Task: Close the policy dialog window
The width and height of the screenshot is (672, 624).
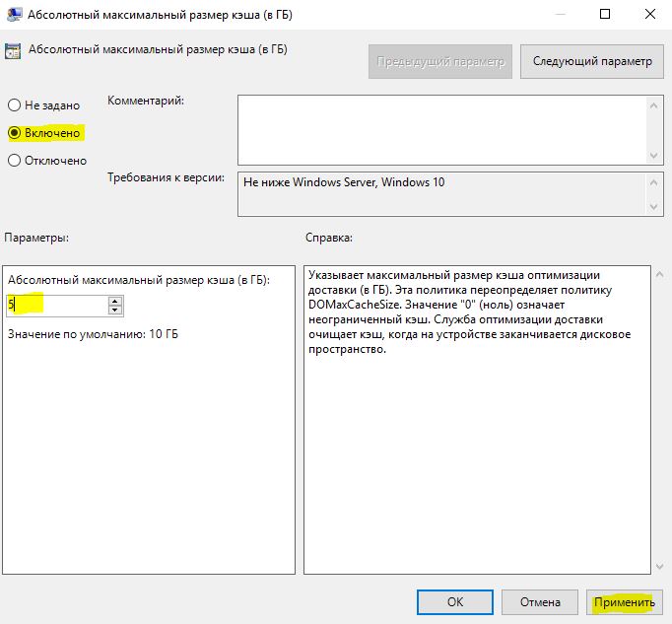Action: (650, 14)
